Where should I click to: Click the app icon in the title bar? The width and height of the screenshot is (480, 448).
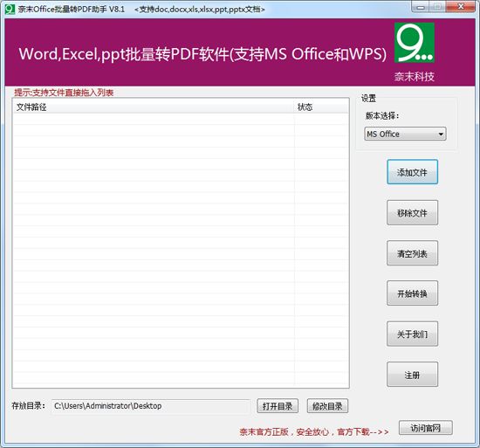(x=10, y=10)
